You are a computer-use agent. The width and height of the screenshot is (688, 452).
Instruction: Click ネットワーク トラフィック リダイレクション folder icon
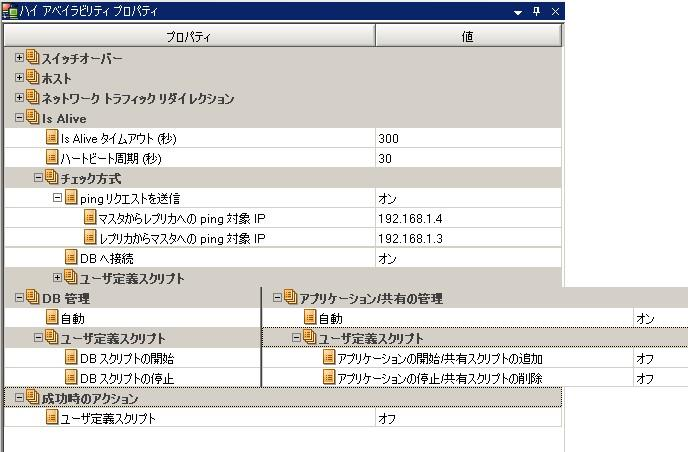tap(32, 97)
